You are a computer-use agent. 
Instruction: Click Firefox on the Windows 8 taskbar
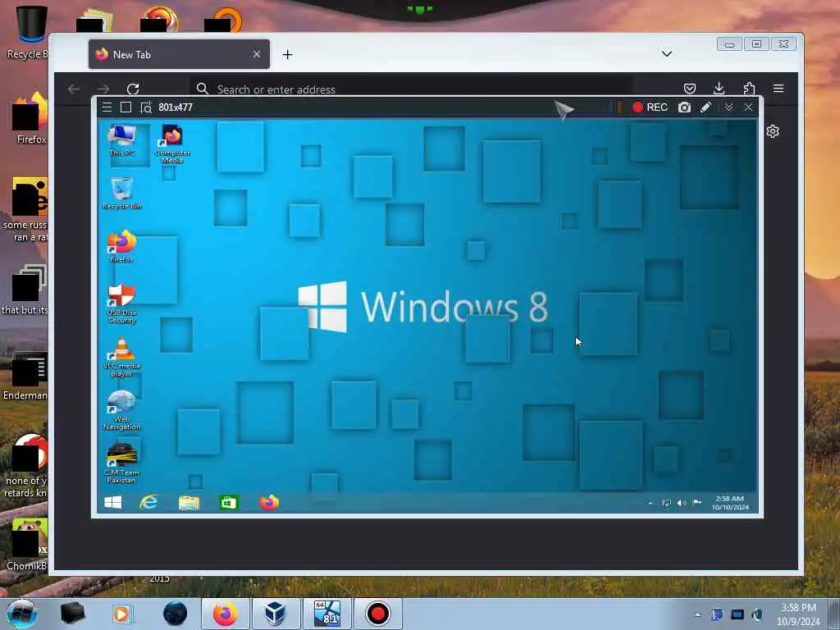coord(269,503)
